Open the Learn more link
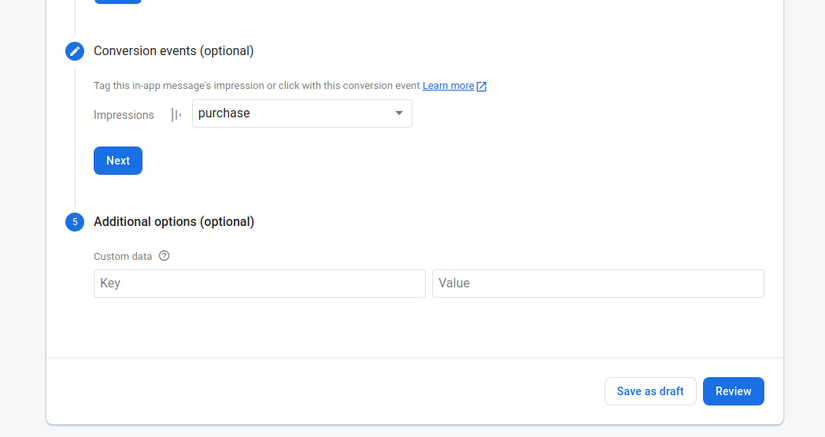The image size is (825, 437). click(x=448, y=86)
